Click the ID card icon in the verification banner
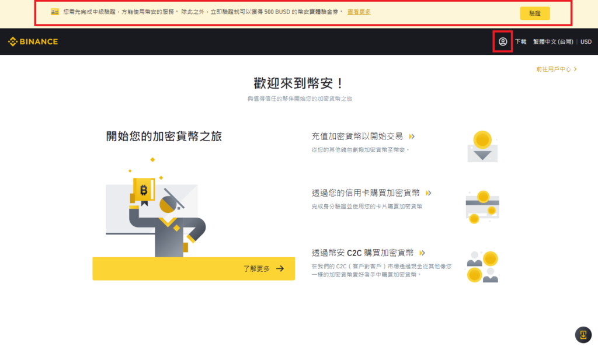Viewport: 598px width, 364px height. 55,12
